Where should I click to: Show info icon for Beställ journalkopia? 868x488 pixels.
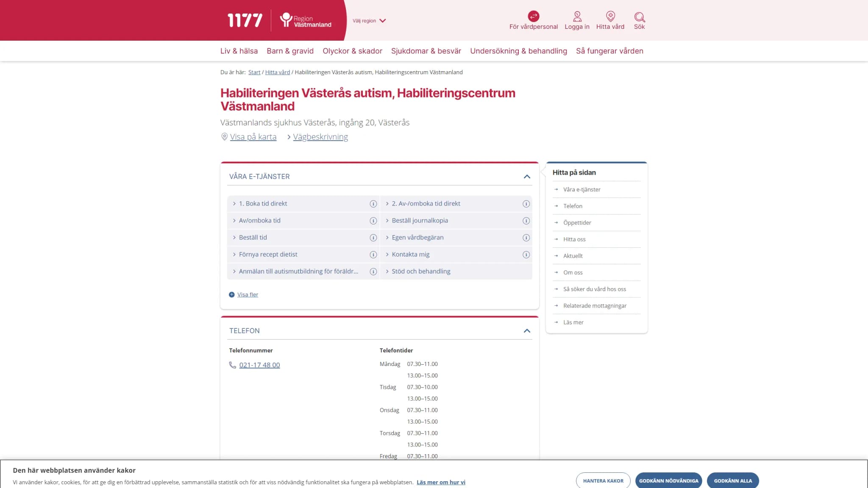[x=526, y=221]
